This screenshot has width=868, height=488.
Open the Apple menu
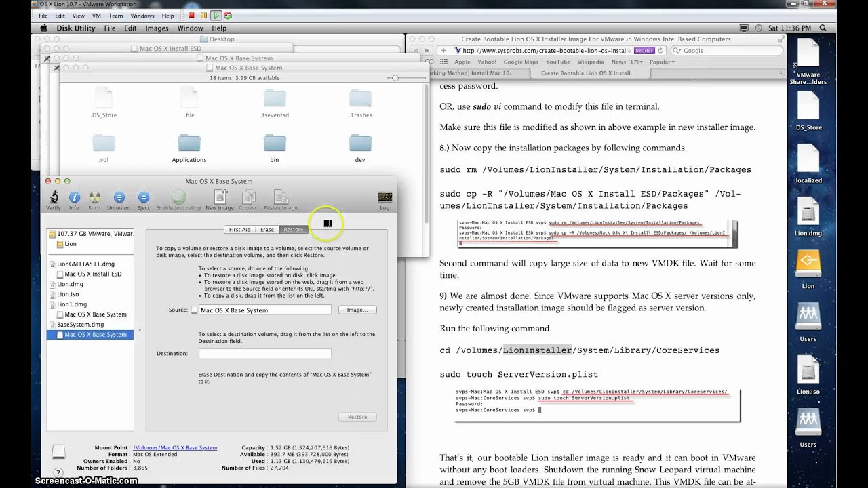click(44, 28)
